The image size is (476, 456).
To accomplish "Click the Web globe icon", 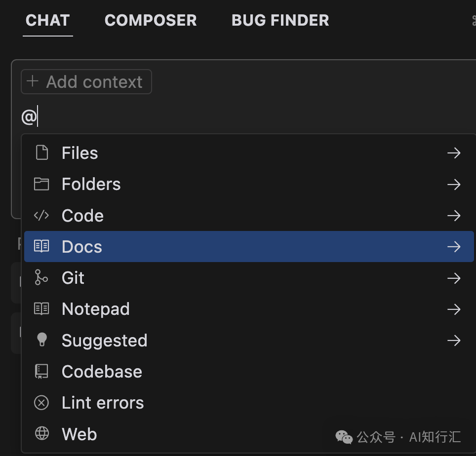I will [41, 433].
